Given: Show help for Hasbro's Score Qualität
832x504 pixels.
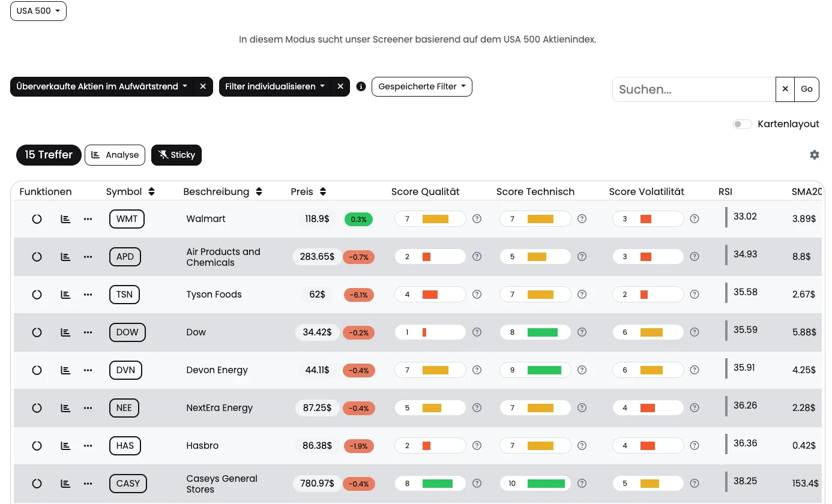Looking at the screenshot, I should point(477,446).
